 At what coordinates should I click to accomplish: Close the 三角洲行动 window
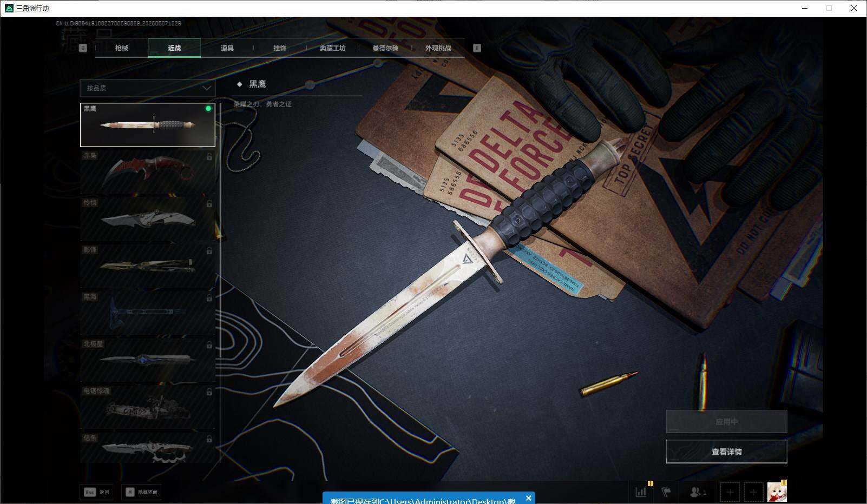(854, 8)
